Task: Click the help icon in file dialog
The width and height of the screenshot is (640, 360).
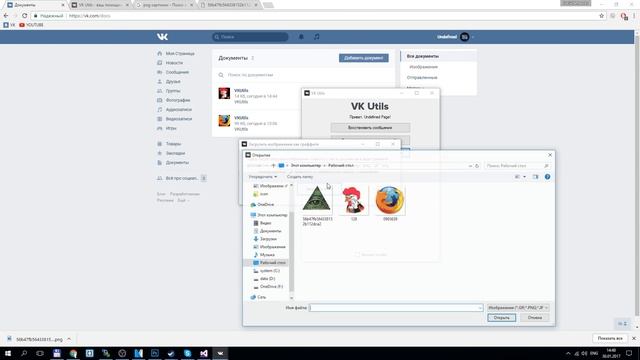Action: 547,177
